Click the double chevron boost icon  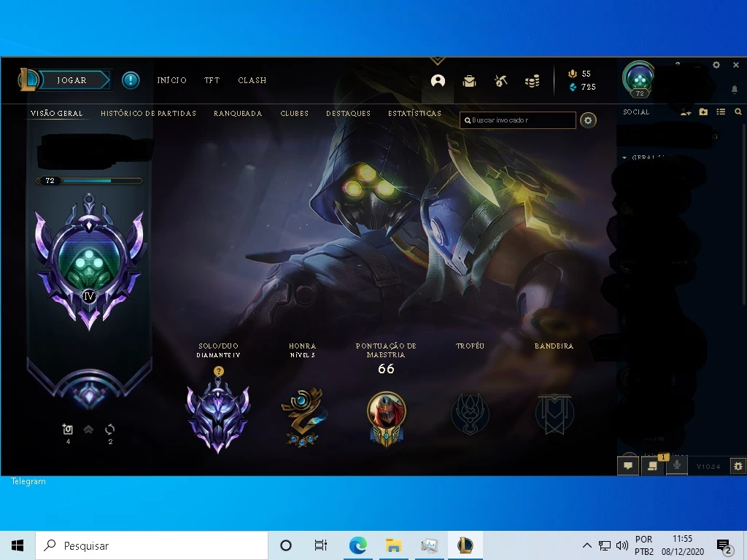[x=88, y=429]
